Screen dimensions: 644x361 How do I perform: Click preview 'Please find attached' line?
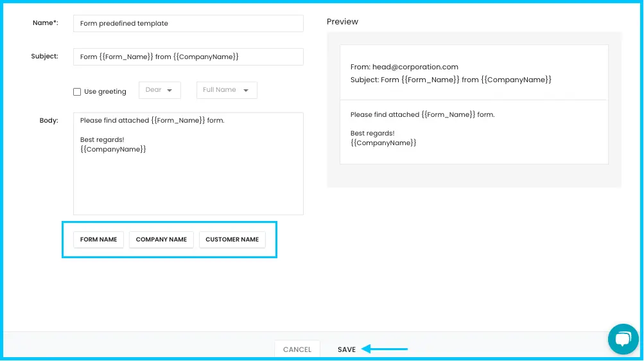(x=422, y=114)
